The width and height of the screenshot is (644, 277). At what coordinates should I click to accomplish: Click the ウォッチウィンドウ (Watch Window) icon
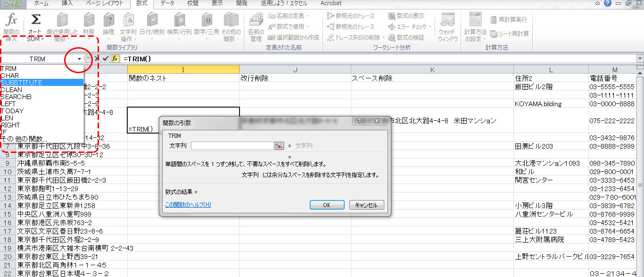pyautogui.click(x=447, y=21)
